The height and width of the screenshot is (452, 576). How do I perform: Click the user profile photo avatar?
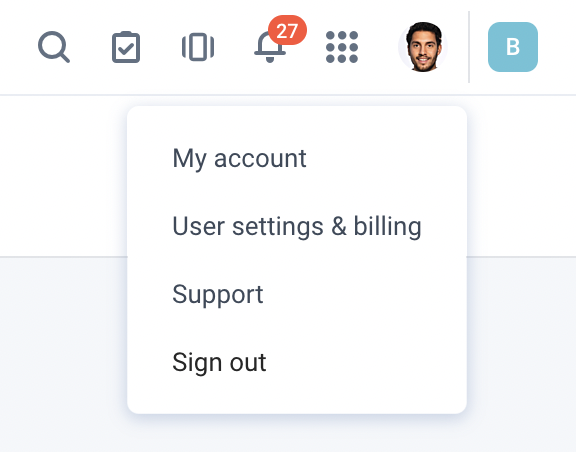(423, 47)
